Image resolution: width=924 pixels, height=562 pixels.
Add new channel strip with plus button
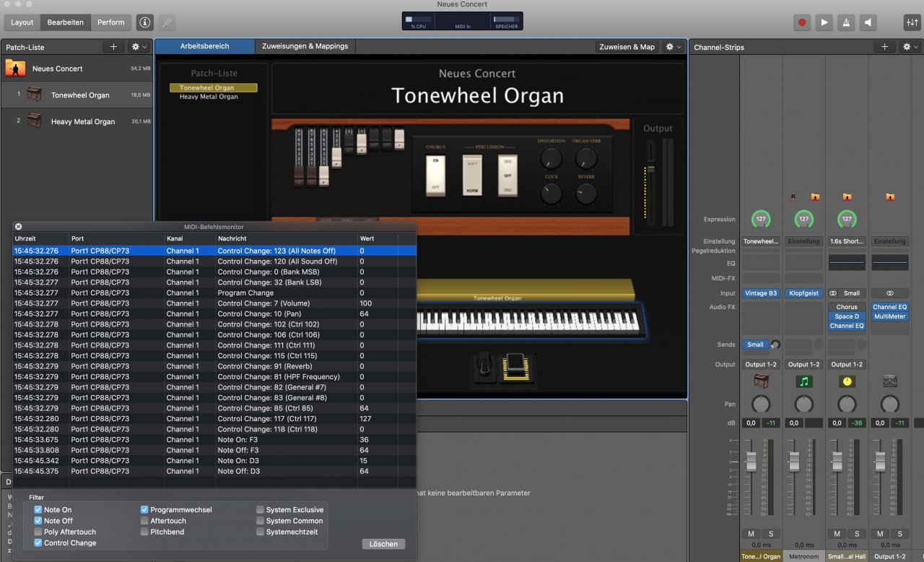[884, 47]
